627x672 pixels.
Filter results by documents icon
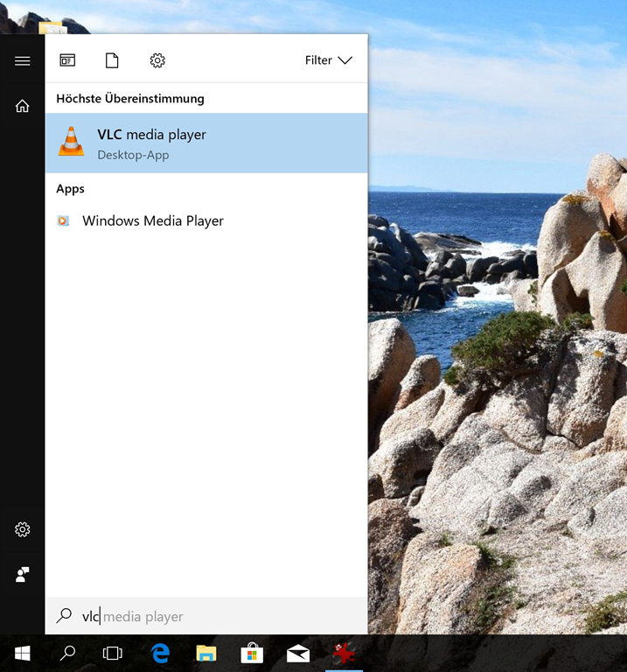112,60
